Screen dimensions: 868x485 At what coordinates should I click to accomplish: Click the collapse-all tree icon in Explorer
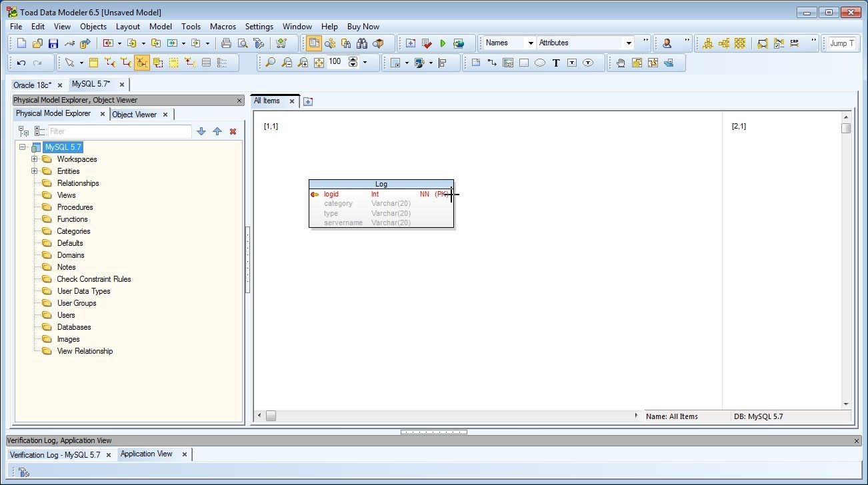pyautogui.click(x=23, y=131)
